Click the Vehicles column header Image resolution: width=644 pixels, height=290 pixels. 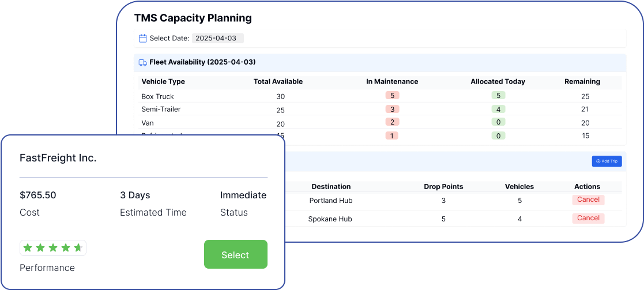(x=519, y=186)
